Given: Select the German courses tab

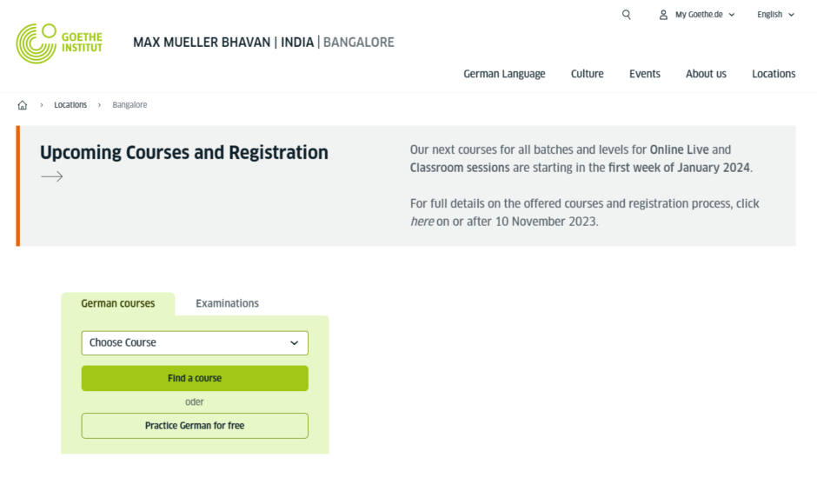Looking at the screenshot, I should point(118,303).
